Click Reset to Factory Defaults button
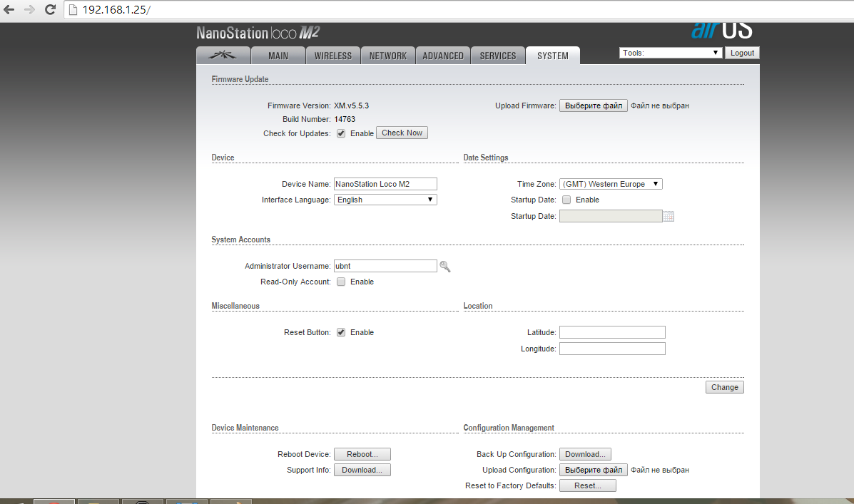 pos(588,485)
